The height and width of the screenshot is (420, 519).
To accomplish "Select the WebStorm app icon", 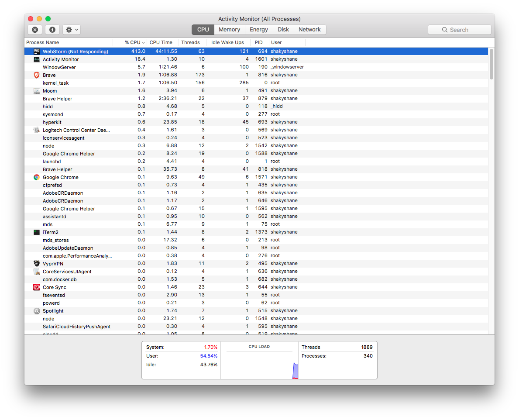I will point(36,52).
